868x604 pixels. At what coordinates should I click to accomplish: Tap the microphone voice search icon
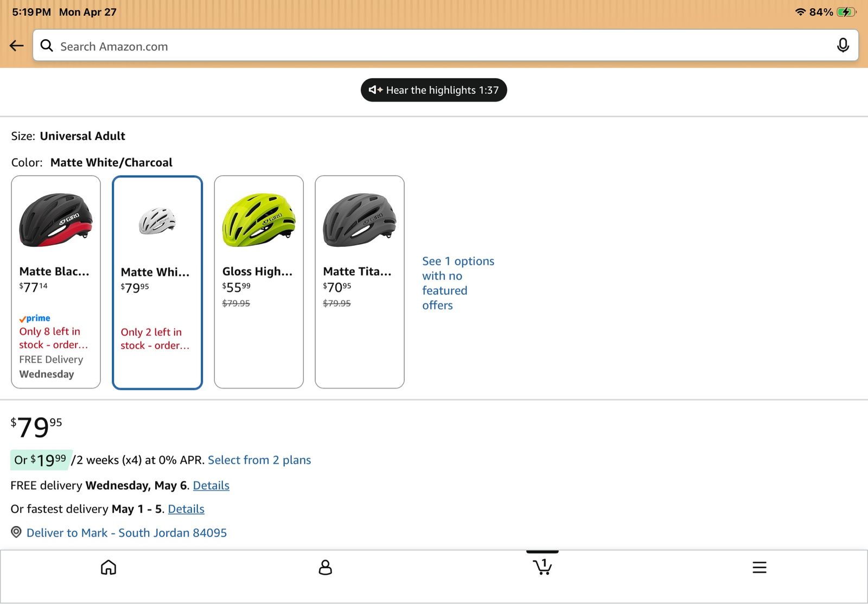pos(843,46)
